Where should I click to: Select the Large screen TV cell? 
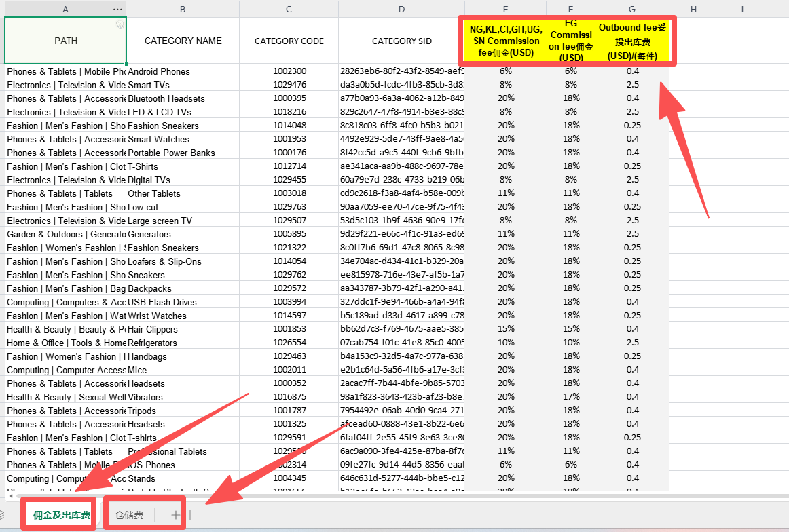[183, 221]
